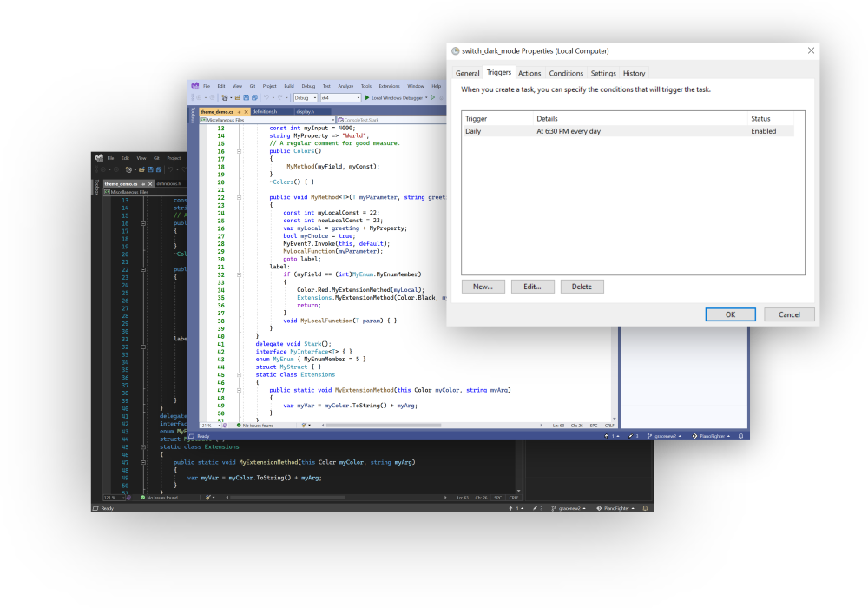This screenshot has height=608, width=868.
Task: Collapse code fold at line 45 in light editor
Action: point(240,375)
